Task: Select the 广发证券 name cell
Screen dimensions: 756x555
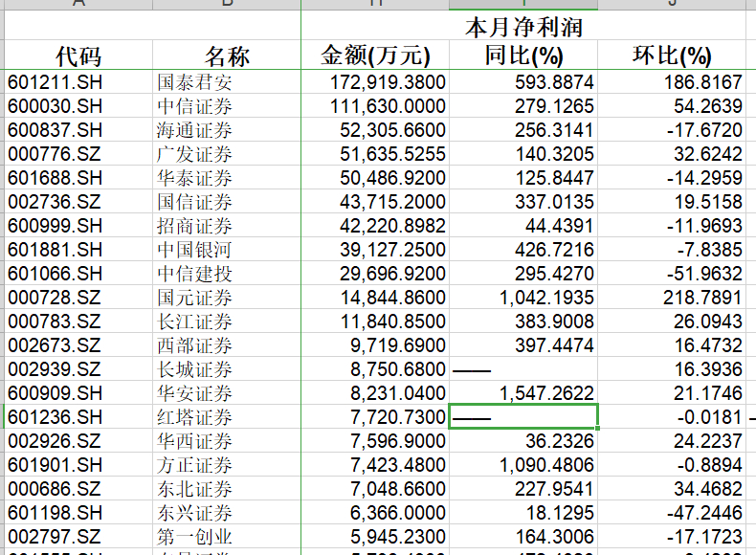Action: tap(227, 154)
